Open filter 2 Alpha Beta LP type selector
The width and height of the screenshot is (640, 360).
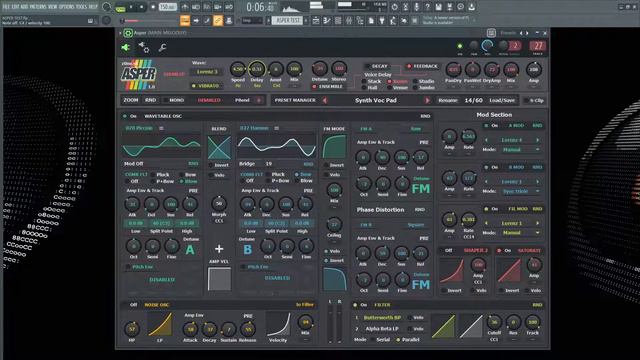(x=382, y=329)
